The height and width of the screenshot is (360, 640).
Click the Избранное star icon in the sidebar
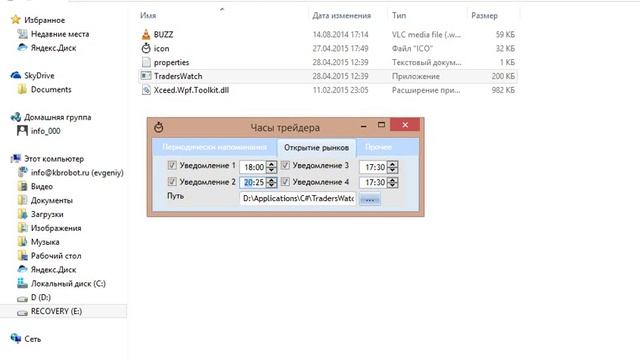click(16, 20)
